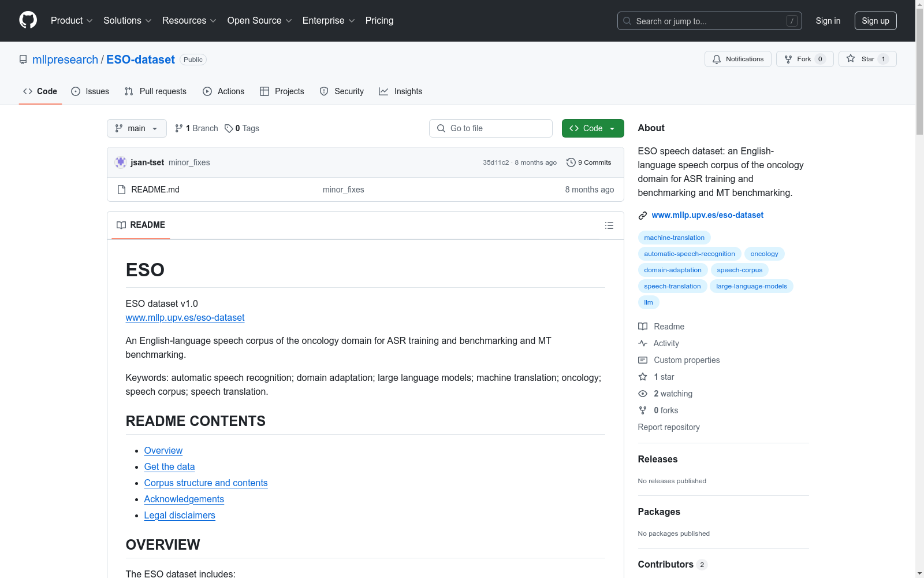Click the Sign in link
This screenshot has width=924, height=578.
click(x=828, y=21)
